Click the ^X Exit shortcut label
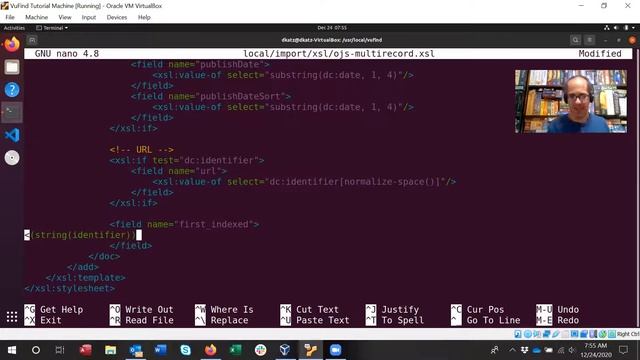640x360 pixels. pos(43,320)
